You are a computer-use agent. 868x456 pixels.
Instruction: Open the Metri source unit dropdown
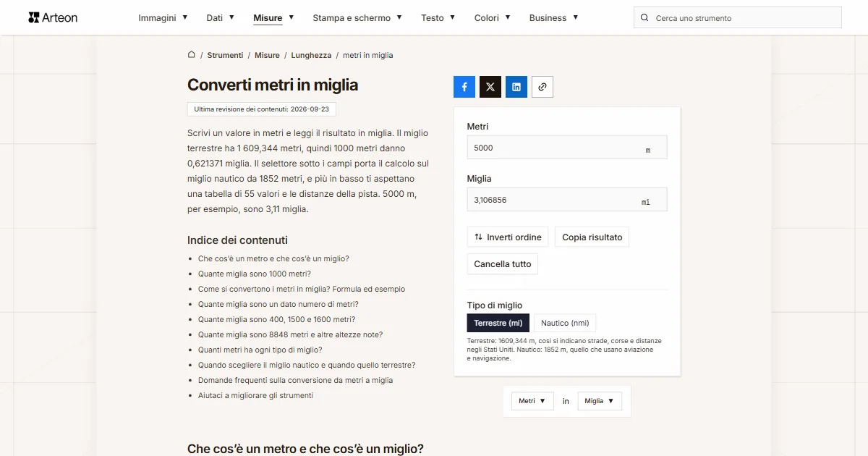point(532,401)
